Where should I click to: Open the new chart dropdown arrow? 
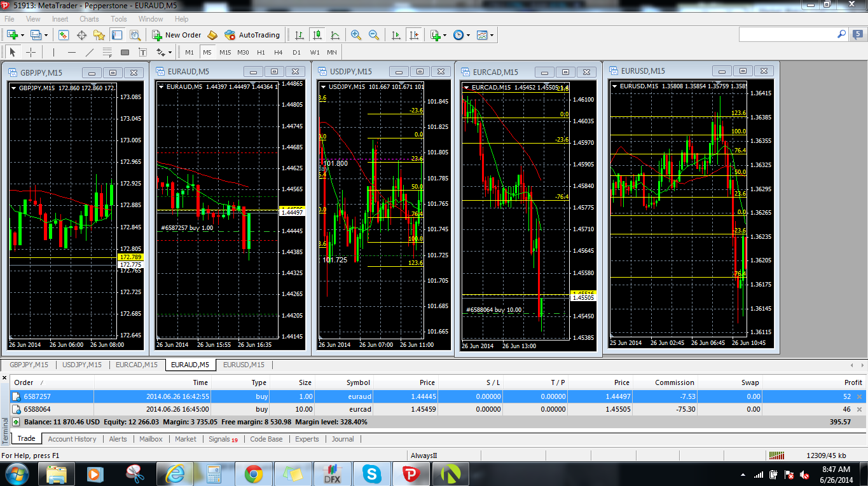(x=22, y=35)
